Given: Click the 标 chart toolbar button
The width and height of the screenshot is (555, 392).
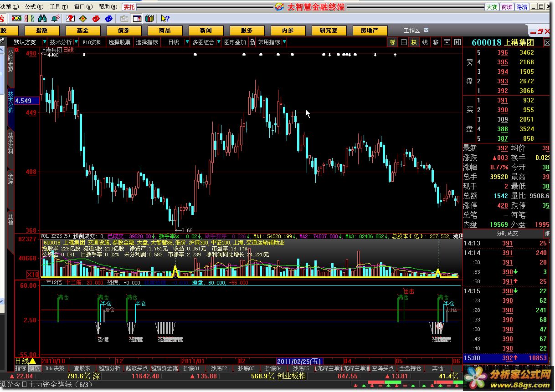Looking at the screenshot, I should click(x=393, y=42).
